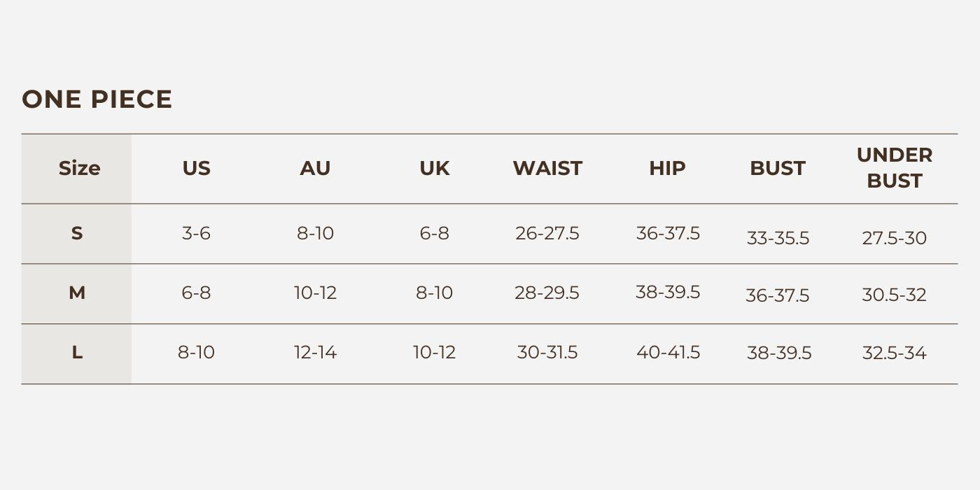980x490 pixels.
Task: Select the L size row label
Action: (x=77, y=353)
